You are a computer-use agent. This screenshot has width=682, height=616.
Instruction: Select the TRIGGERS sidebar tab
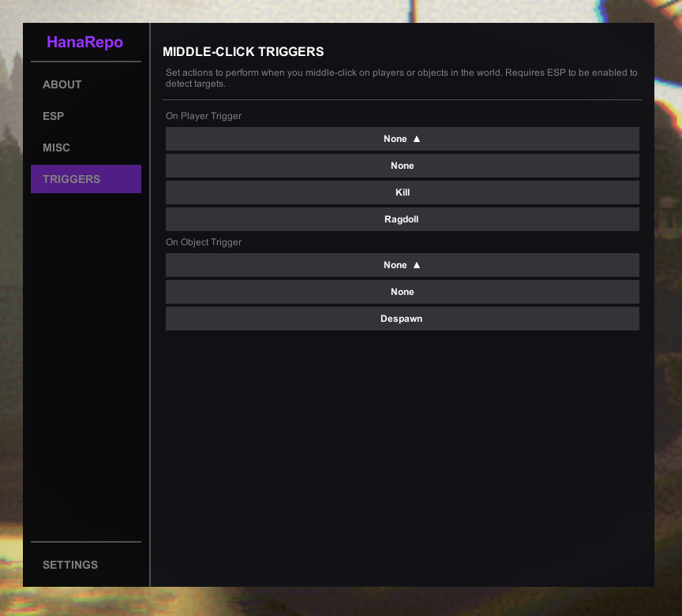(x=86, y=179)
